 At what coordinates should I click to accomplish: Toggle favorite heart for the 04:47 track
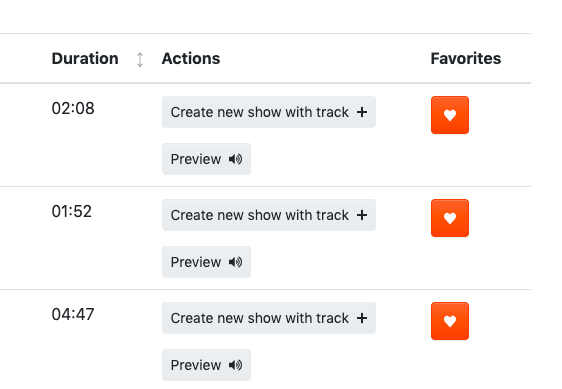[x=450, y=321]
